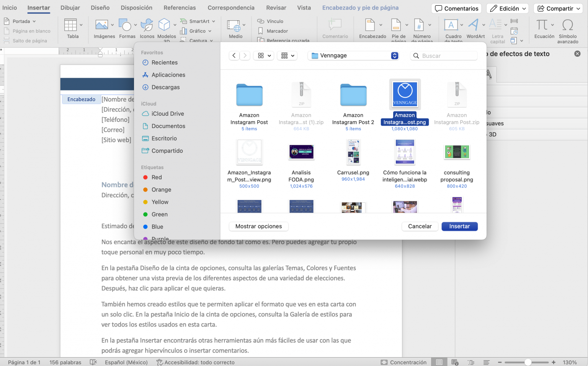Screen dimensions: 588x366
Task: Open the Dibujar tab
Action: pos(70,7)
